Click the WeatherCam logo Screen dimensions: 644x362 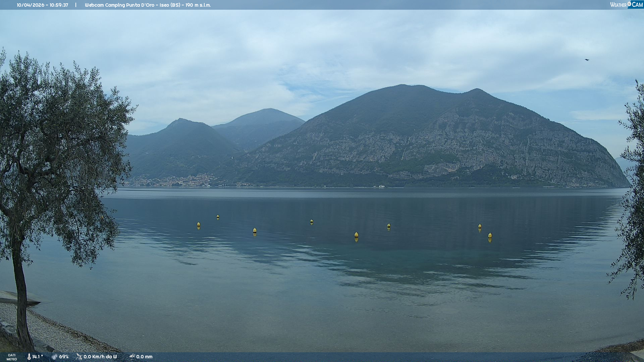(x=626, y=5)
